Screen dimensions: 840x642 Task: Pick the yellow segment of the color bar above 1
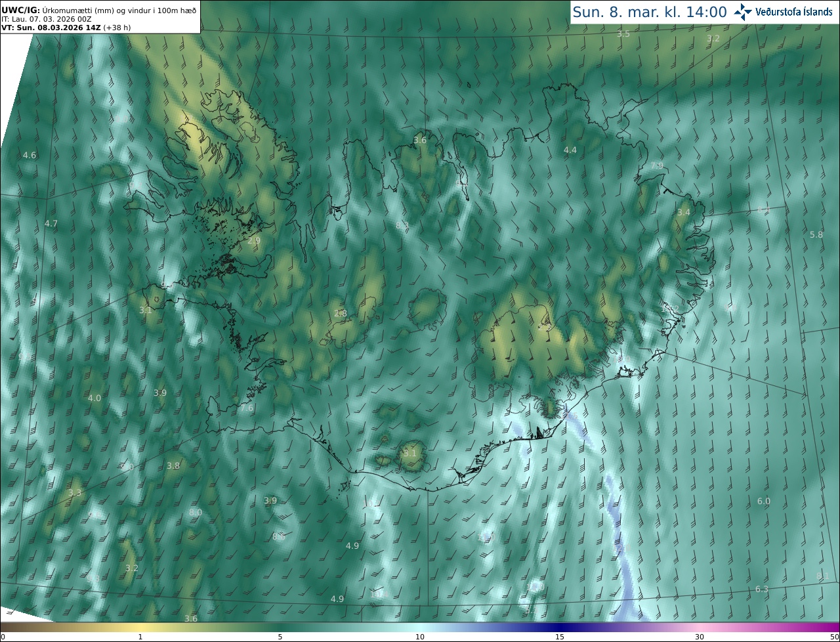point(140,627)
